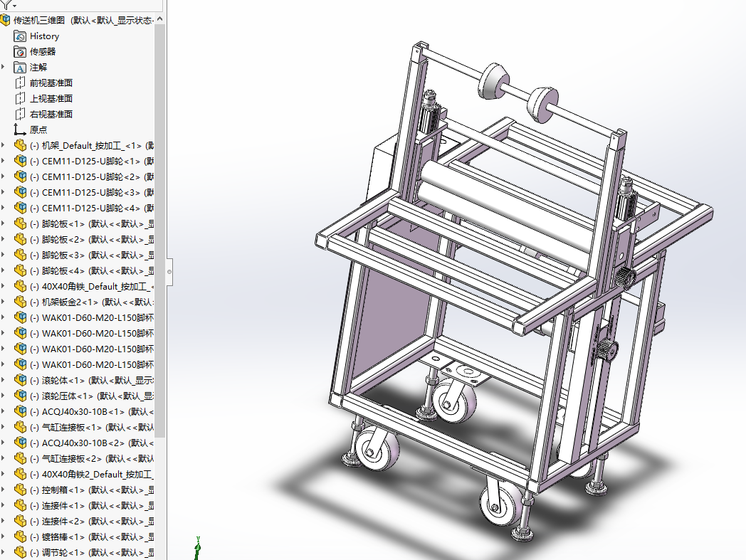Screen dimensions: 746x560
Task: Select the 前视基准面 plane icon
Action: [x=20, y=83]
